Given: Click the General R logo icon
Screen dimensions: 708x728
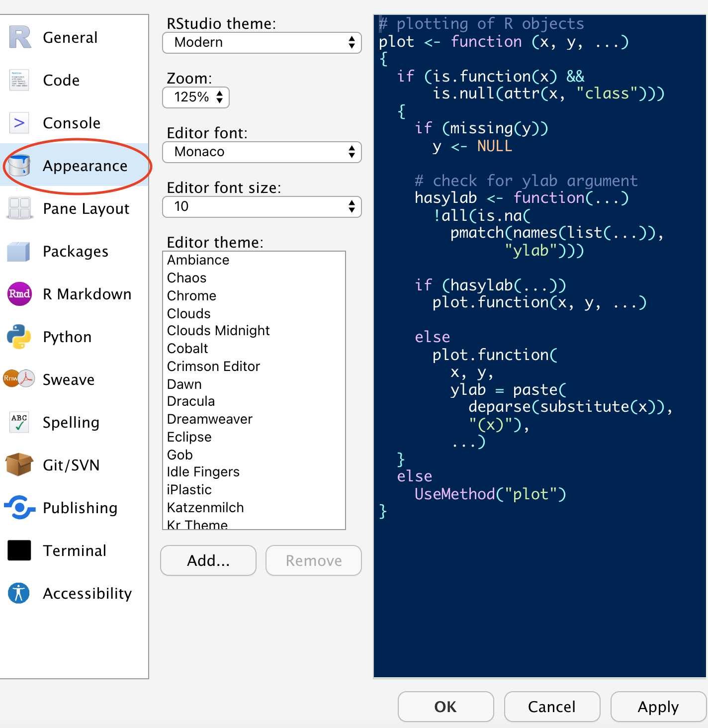Looking at the screenshot, I should coord(20,37).
